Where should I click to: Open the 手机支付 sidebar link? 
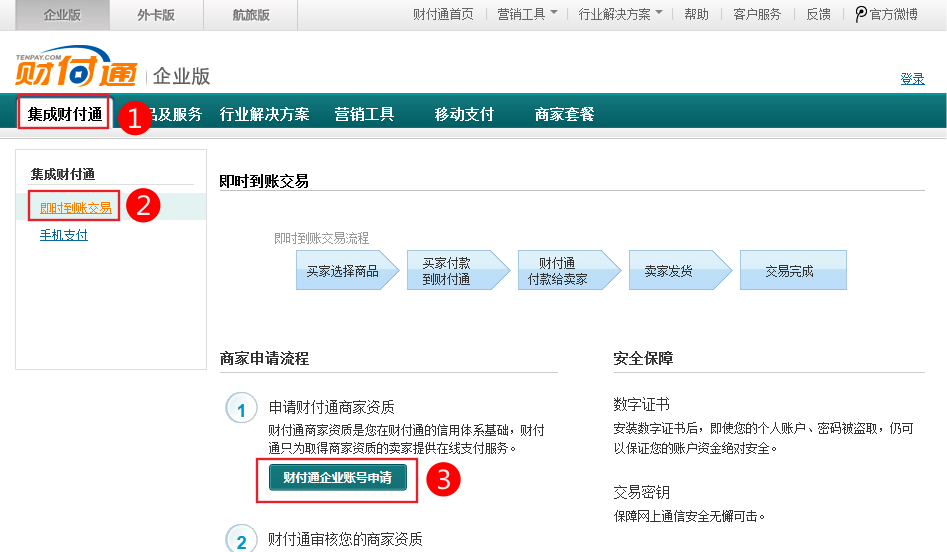tap(64, 235)
